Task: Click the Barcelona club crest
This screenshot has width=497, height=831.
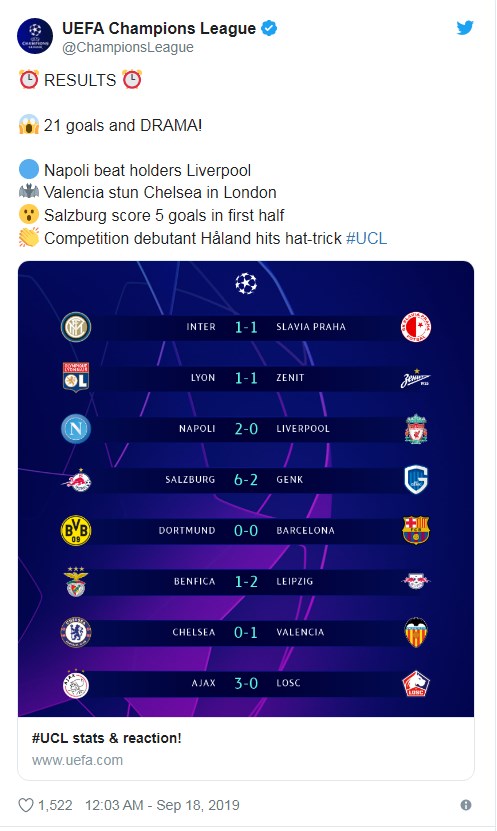Action: coord(416,531)
